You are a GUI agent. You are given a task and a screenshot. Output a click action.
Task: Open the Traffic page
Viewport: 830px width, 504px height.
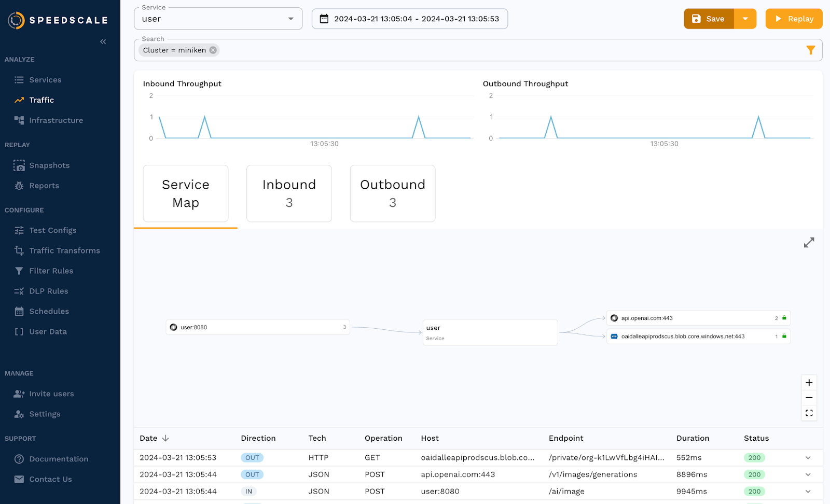[41, 100]
